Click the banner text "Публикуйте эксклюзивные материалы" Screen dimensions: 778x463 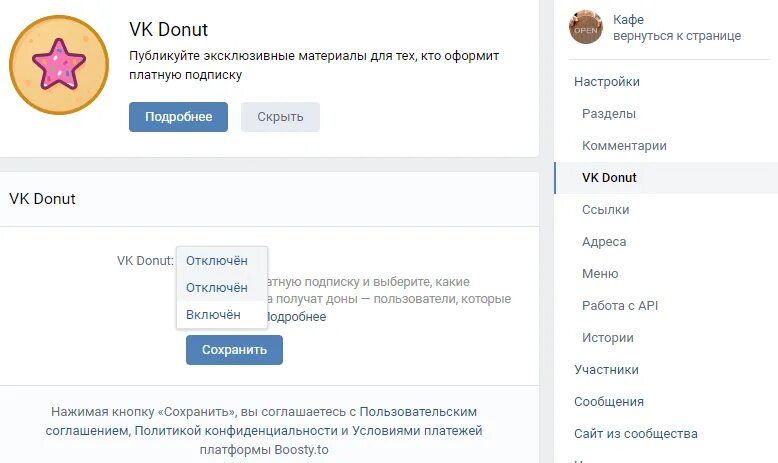[x=247, y=56]
